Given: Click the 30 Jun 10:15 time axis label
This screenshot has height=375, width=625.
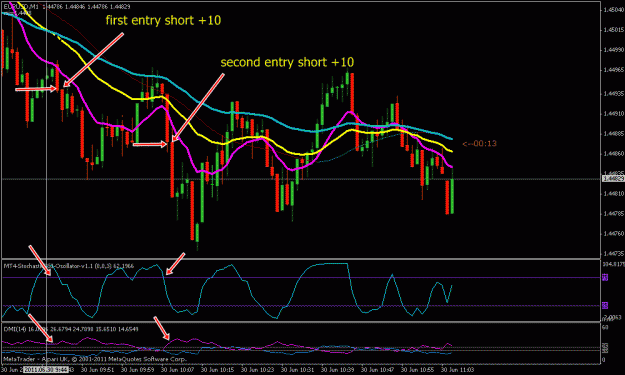Looking at the screenshot, I should point(217,369).
